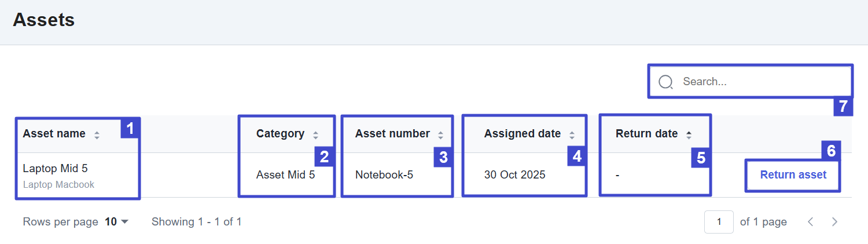This screenshot has height=244, width=868.
Task: Sort by Assigned date column arrows
Action: (572, 135)
